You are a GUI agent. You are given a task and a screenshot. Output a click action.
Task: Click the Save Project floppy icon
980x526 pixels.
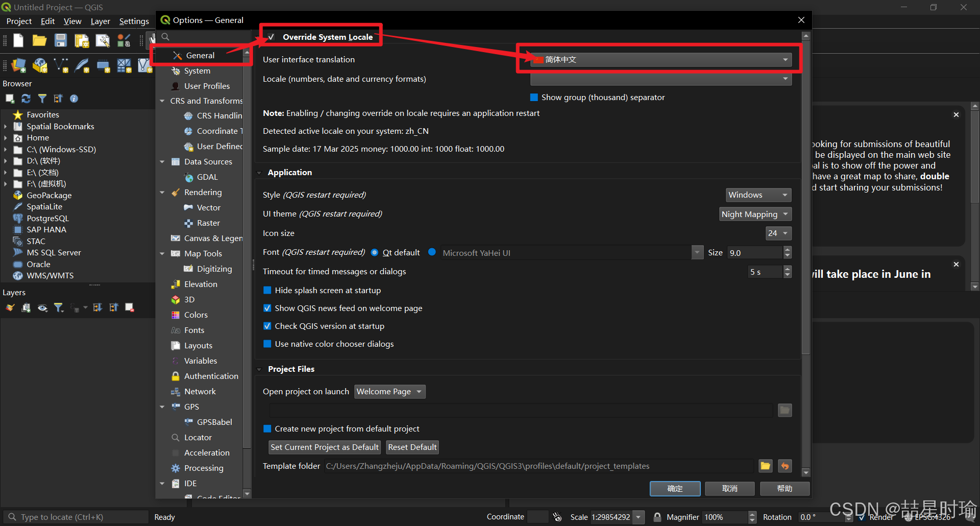[61, 40]
